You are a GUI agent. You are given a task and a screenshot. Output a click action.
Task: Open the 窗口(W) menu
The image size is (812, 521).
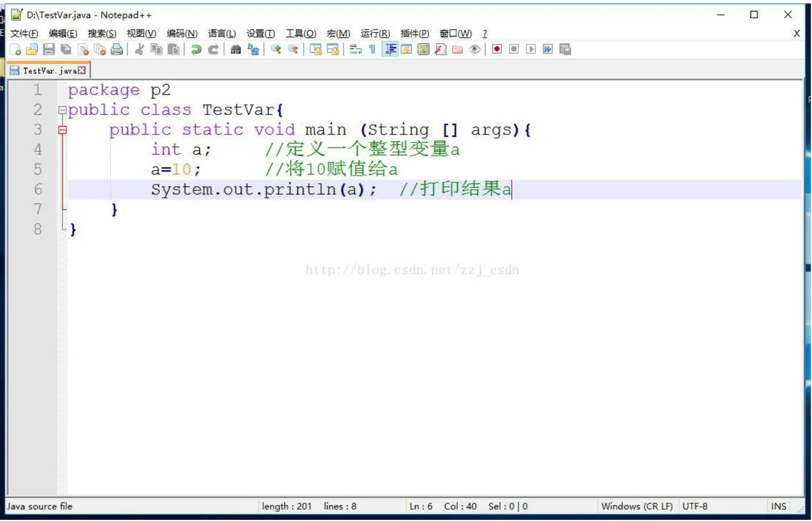[455, 34]
